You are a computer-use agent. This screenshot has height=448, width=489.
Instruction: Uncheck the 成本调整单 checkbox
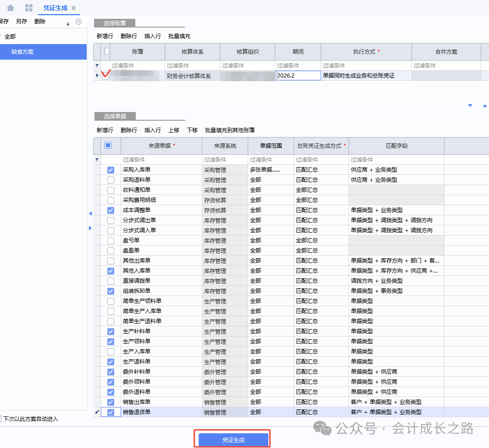[111, 210]
